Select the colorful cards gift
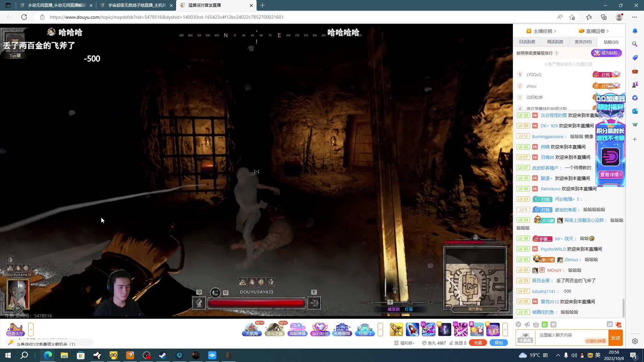This screenshot has width=644, height=362. (477, 329)
